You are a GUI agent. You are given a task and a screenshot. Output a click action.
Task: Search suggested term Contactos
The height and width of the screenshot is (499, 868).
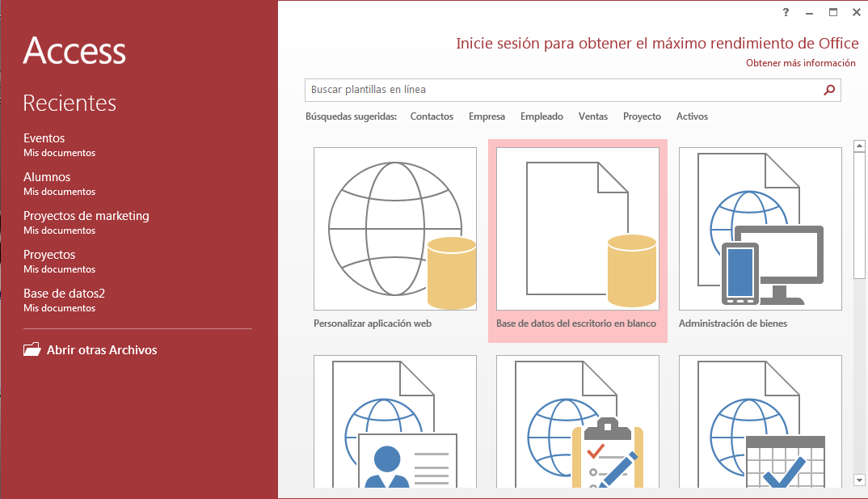[x=432, y=116]
